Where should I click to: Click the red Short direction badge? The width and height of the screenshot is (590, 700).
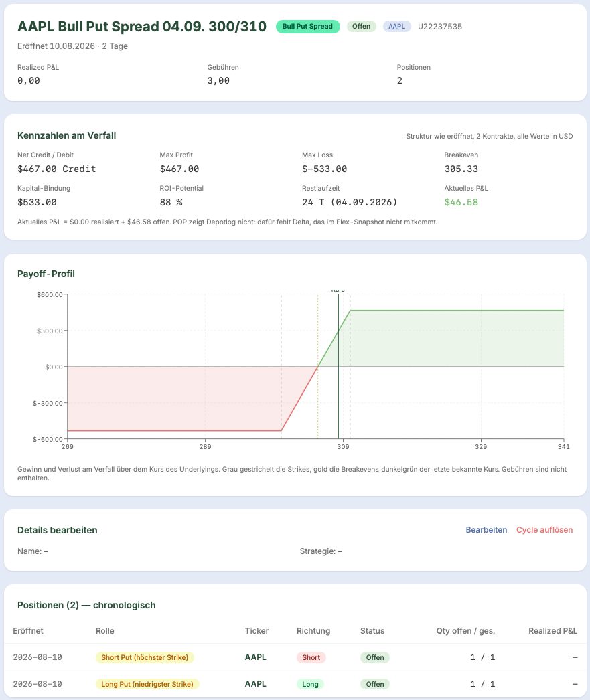(311, 657)
